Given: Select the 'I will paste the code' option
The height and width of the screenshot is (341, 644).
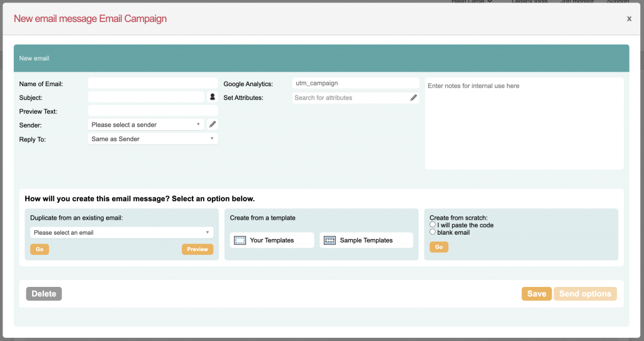Looking at the screenshot, I should [433, 225].
